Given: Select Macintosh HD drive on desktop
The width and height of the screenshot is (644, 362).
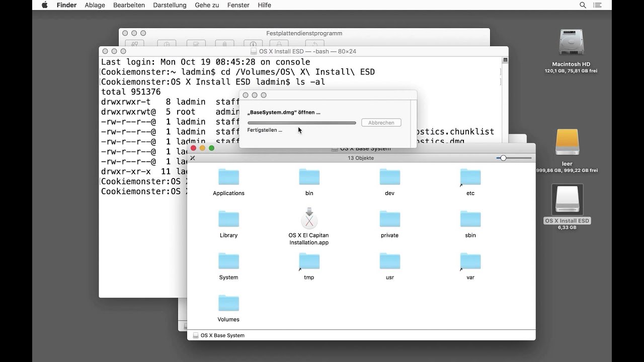Looking at the screenshot, I should [x=571, y=43].
